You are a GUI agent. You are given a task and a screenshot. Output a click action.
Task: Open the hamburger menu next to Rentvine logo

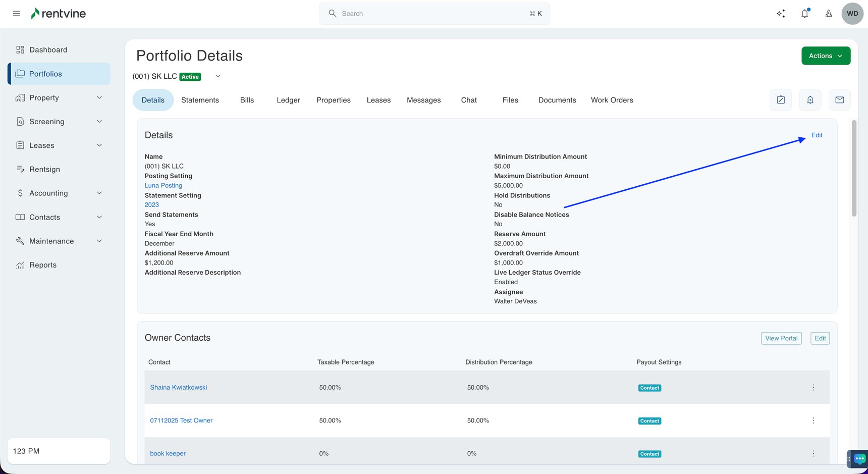click(x=16, y=13)
